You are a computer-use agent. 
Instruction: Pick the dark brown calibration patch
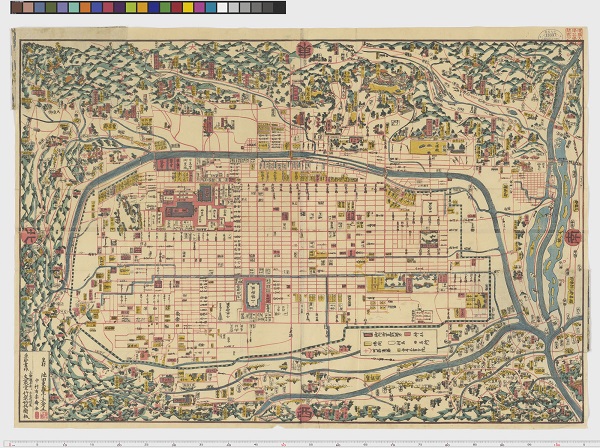17,8
